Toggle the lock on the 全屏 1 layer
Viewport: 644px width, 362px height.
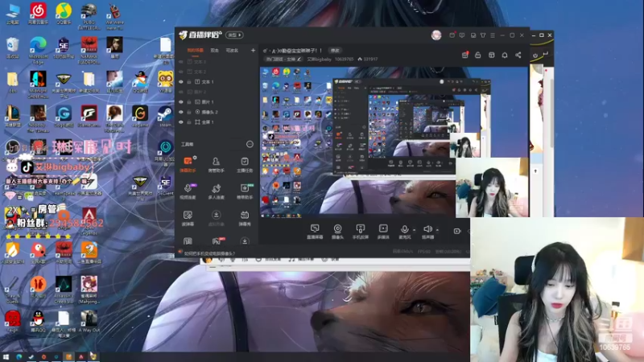coord(189,122)
